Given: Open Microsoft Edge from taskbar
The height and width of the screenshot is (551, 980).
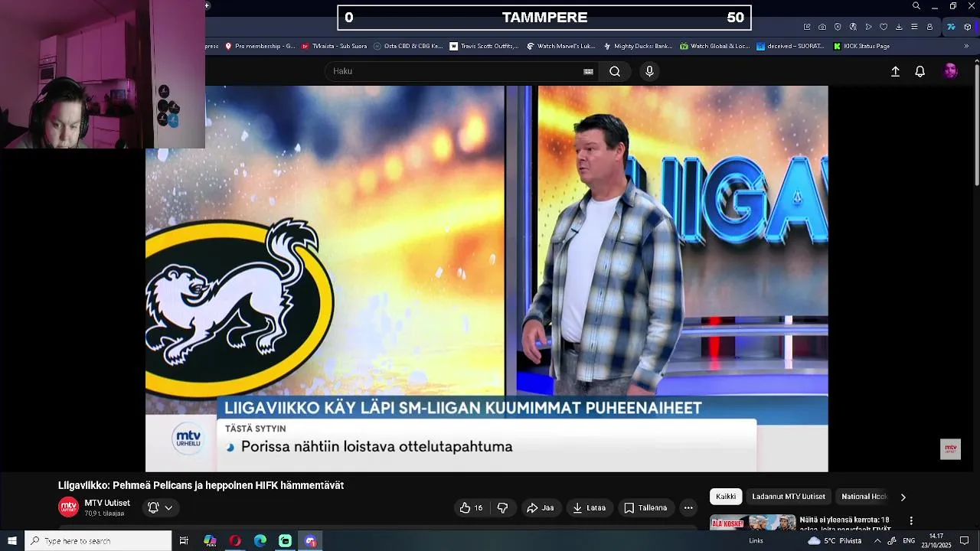Looking at the screenshot, I should [260, 541].
